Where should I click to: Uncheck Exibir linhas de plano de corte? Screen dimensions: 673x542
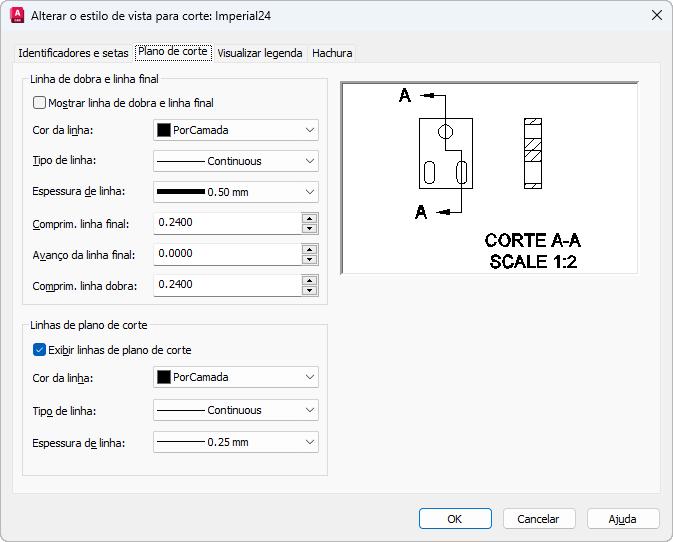tap(40, 350)
